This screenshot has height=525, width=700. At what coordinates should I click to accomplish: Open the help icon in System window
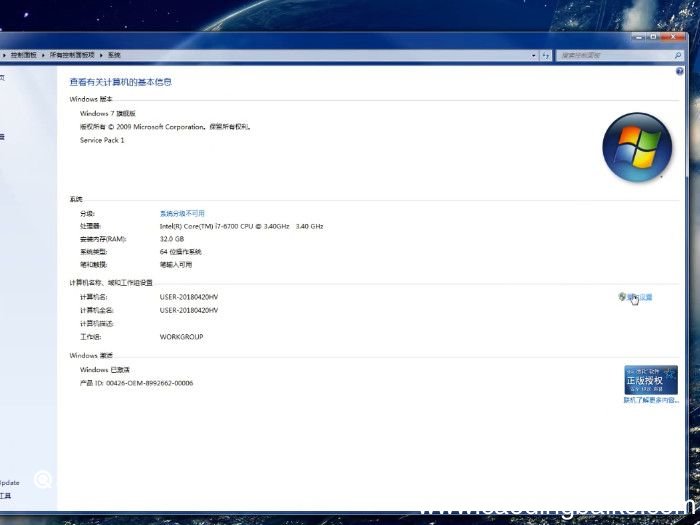(679, 71)
